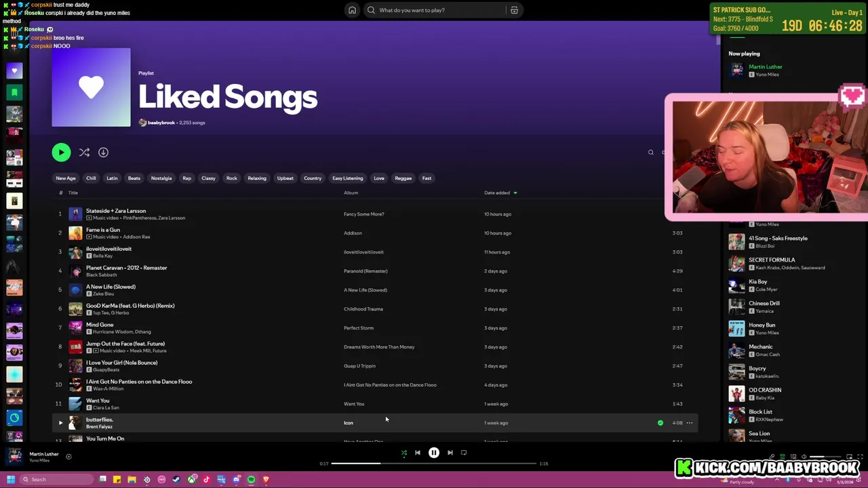Open Childhood Trauma album link

(363, 309)
